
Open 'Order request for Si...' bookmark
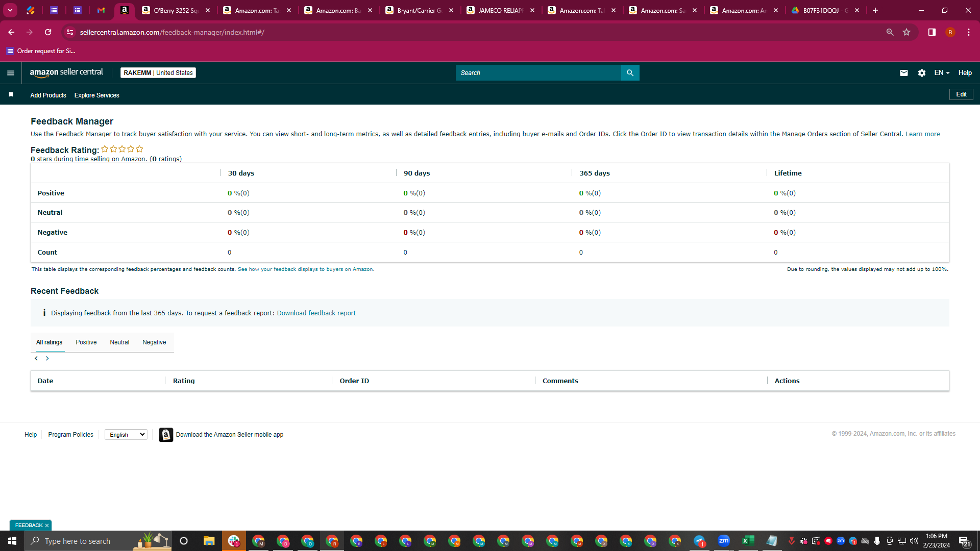41,51
